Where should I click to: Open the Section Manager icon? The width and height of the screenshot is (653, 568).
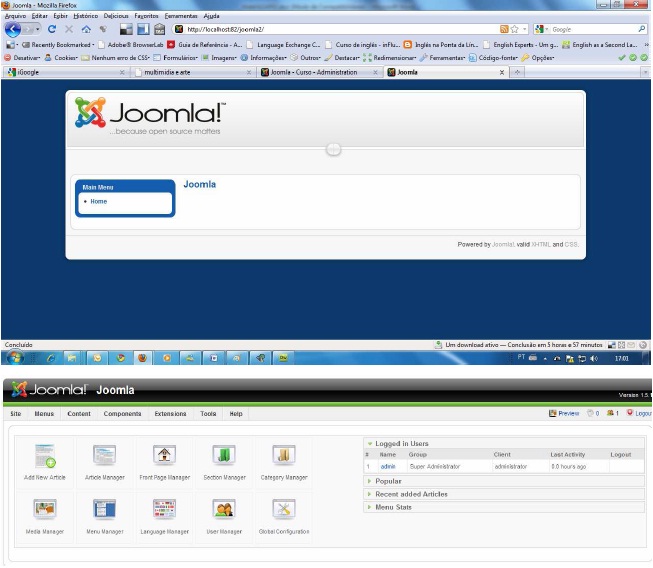point(224,462)
